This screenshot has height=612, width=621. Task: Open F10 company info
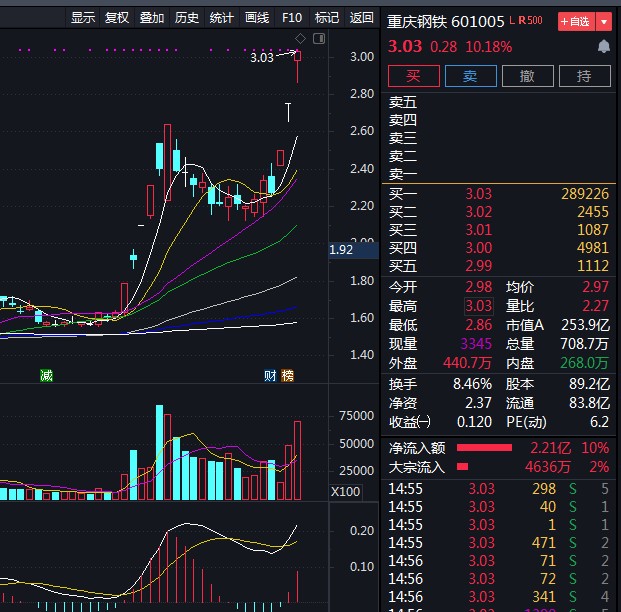pyautogui.click(x=292, y=17)
